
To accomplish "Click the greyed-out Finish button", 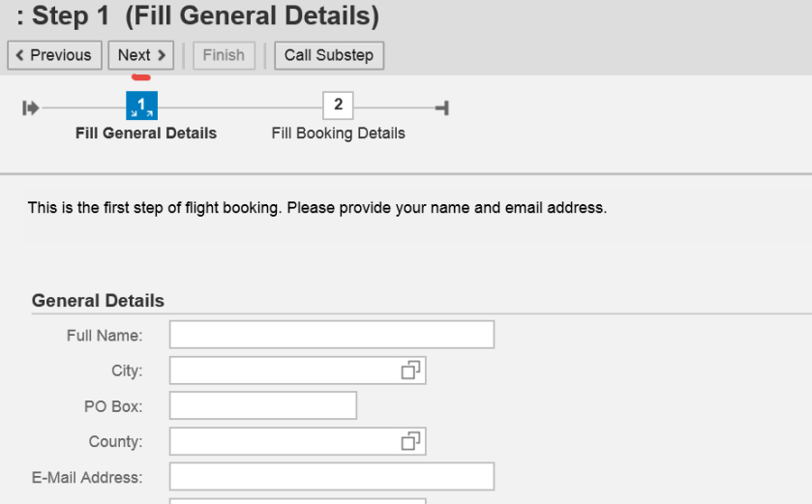I will [x=224, y=55].
